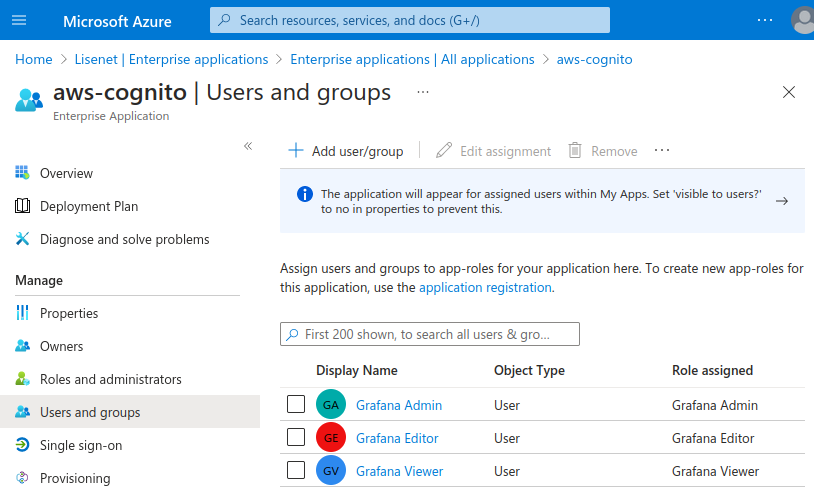Click Edit assignment label
This screenshot has height=503, width=814.
[505, 151]
